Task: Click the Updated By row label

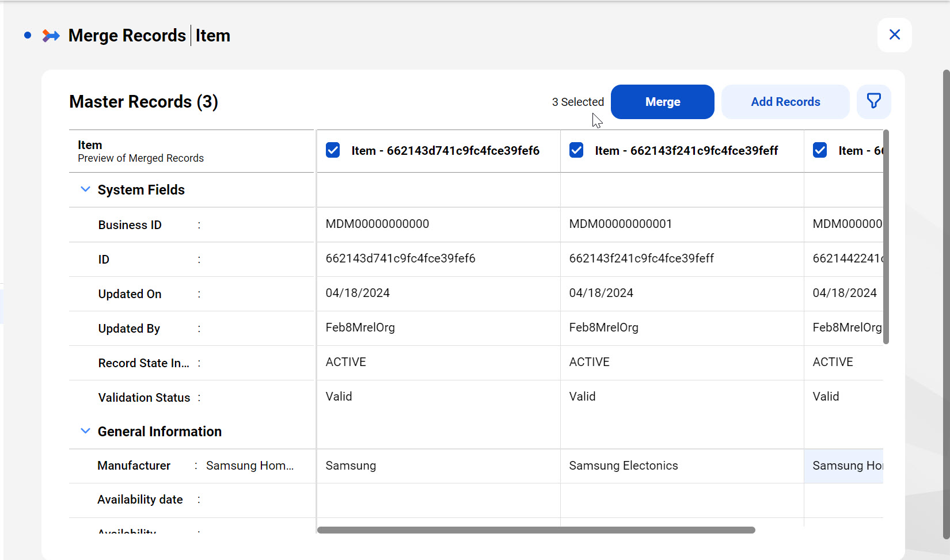Action: tap(129, 329)
